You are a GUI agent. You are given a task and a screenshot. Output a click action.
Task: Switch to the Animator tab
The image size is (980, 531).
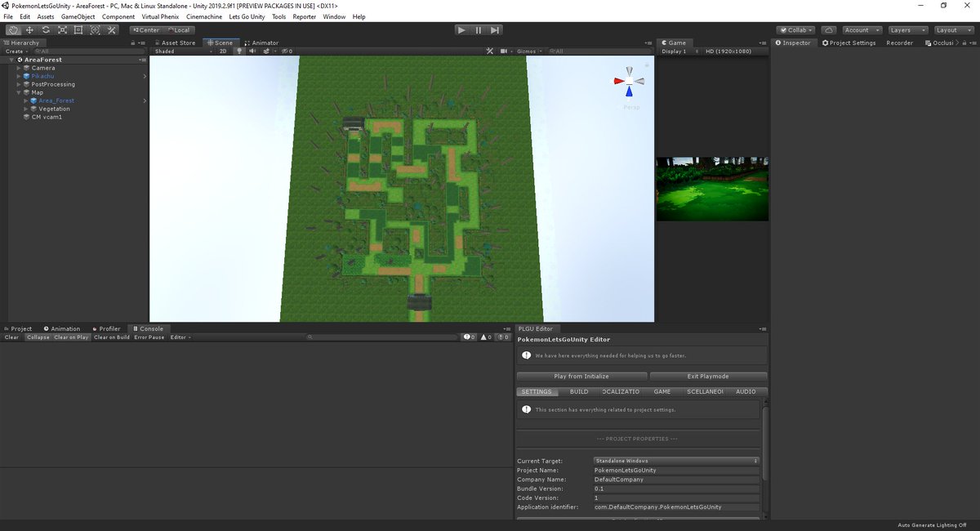pyautogui.click(x=263, y=42)
